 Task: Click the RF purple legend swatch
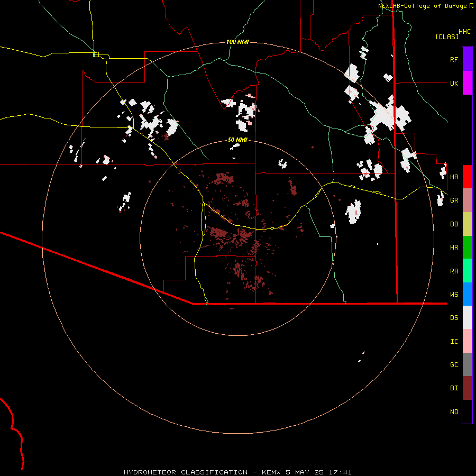click(467, 59)
